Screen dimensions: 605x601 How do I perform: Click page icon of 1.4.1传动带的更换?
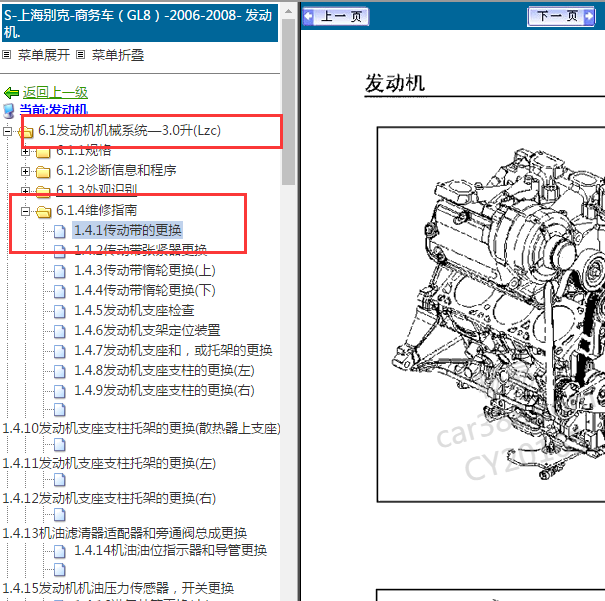tap(59, 231)
